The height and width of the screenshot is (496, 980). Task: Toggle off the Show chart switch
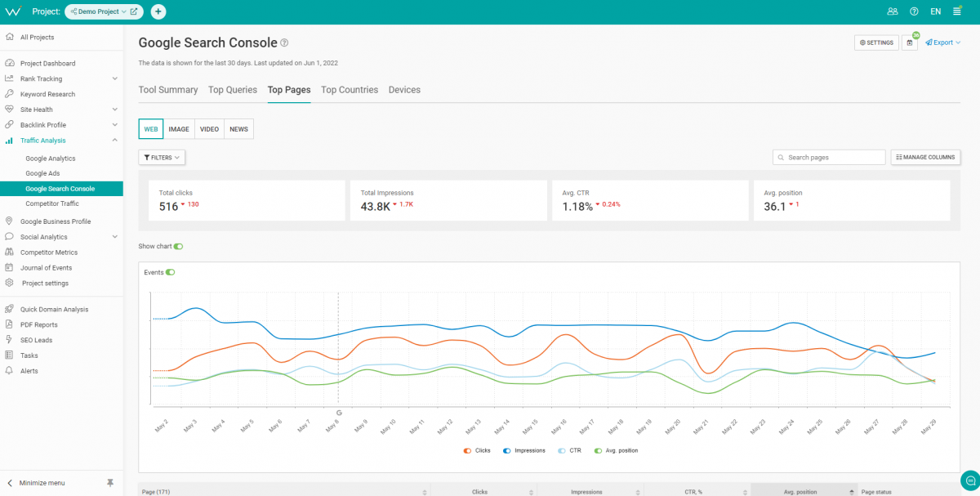pos(179,246)
